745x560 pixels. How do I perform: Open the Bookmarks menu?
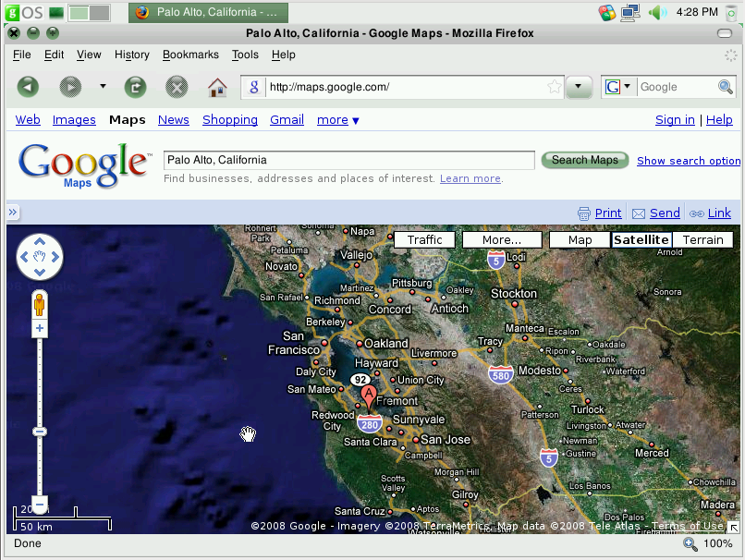tap(190, 55)
